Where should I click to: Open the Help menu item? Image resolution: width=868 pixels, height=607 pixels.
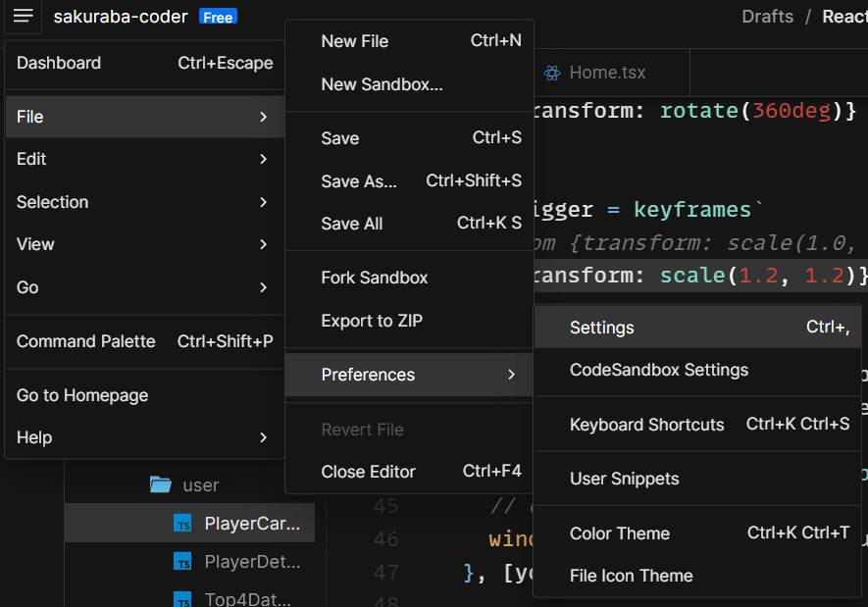click(x=144, y=437)
